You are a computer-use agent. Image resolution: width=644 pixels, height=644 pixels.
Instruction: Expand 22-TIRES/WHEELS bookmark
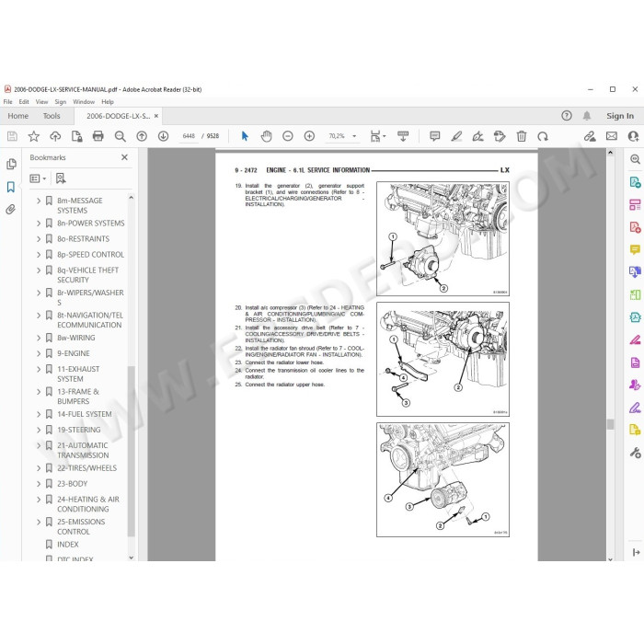pos(39,468)
